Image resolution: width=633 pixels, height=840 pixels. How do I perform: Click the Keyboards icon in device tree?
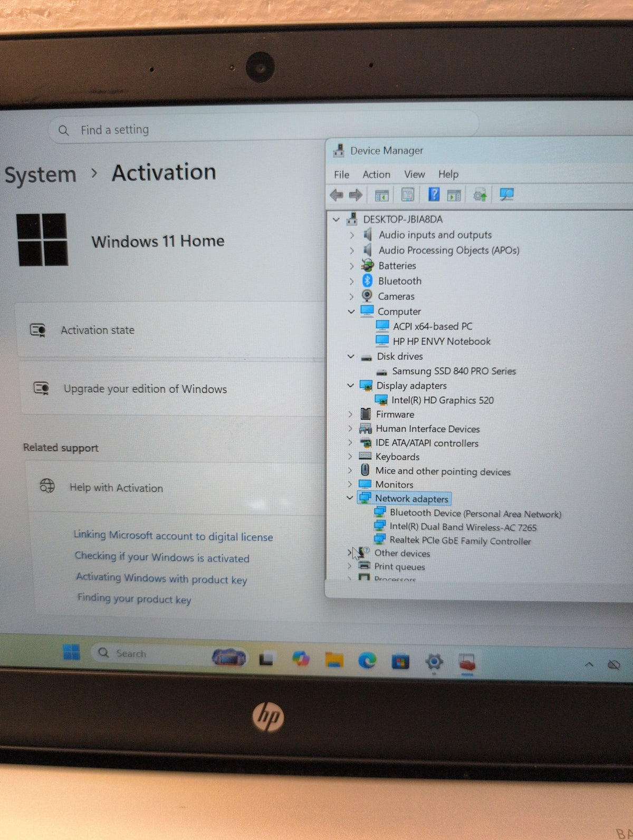[365, 456]
